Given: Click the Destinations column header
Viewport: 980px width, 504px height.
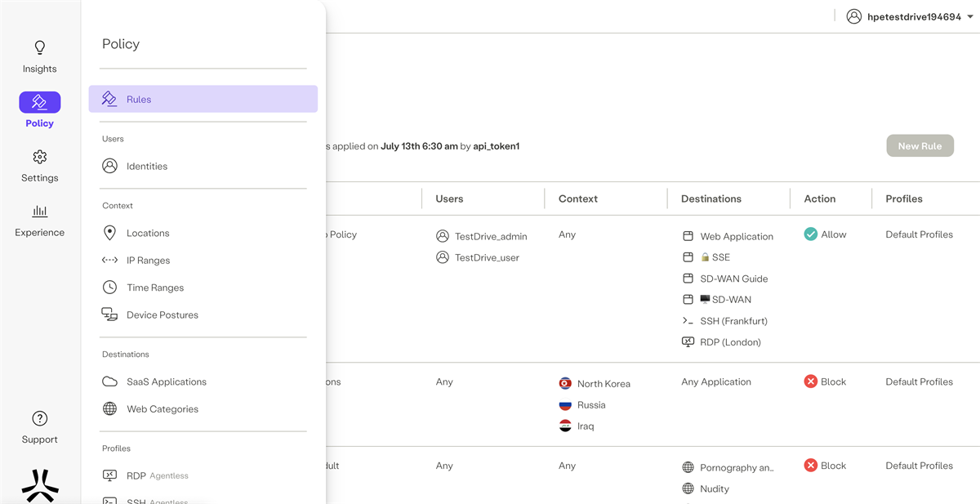Looking at the screenshot, I should click(711, 198).
